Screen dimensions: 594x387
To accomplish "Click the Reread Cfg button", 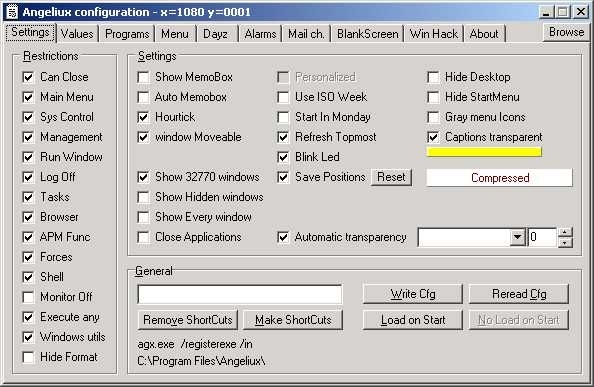I will tap(519, 294).
